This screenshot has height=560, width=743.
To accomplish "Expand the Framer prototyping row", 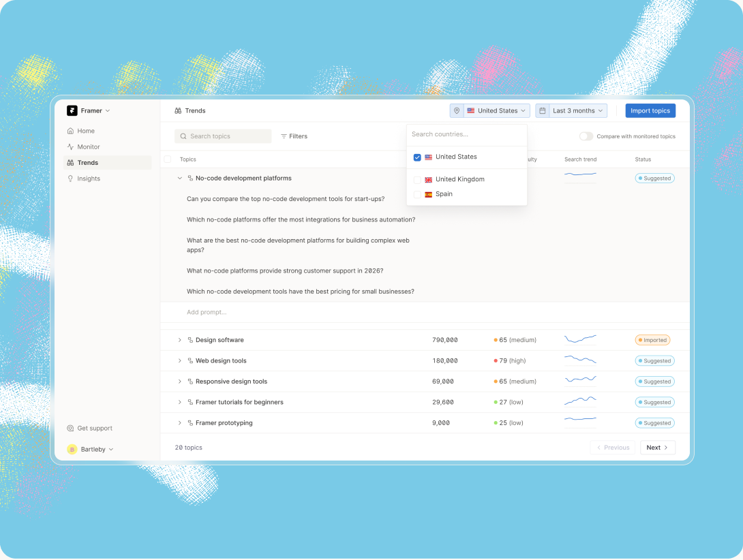I will [x=179, y=423].
